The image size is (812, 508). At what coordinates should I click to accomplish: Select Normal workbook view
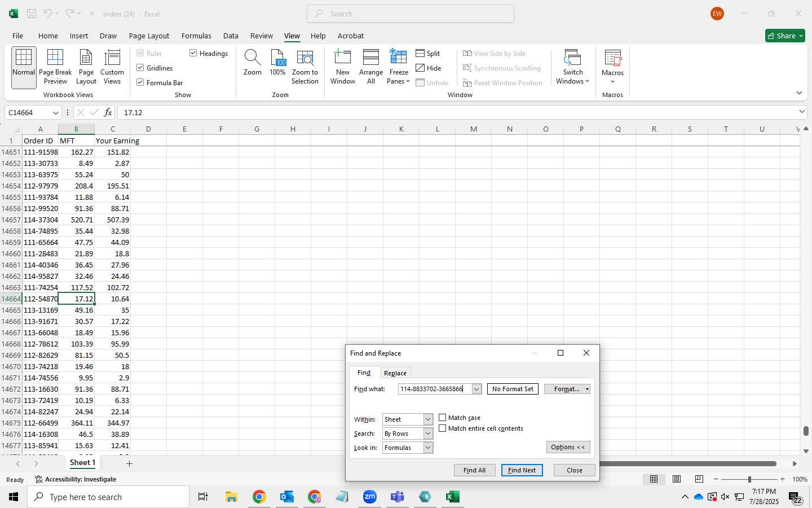click(x=24, y=67)
